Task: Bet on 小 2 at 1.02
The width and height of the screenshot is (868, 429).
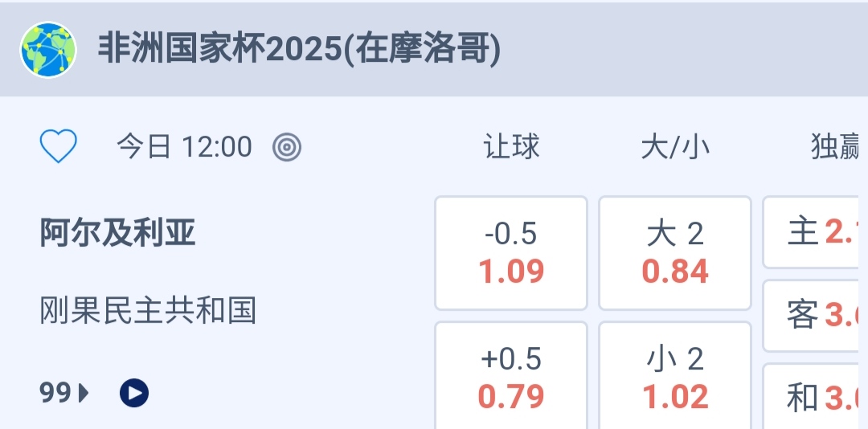Action: pyautogui.click(x=675, y=378)
